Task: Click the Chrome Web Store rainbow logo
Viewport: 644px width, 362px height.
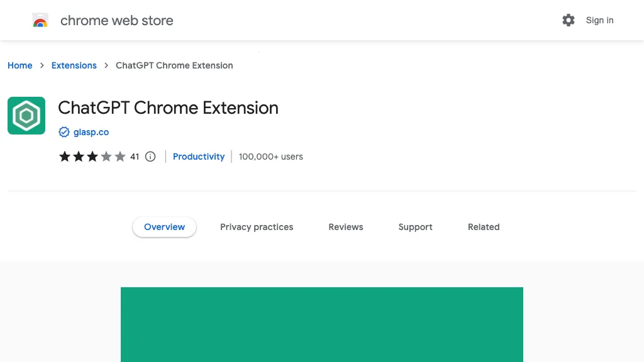Action: (40, 21)
